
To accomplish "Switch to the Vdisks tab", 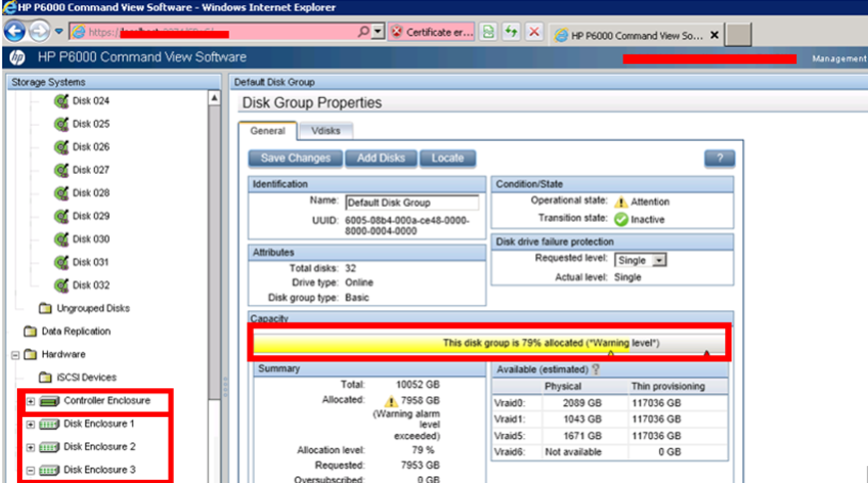I will tap(326, 131).
